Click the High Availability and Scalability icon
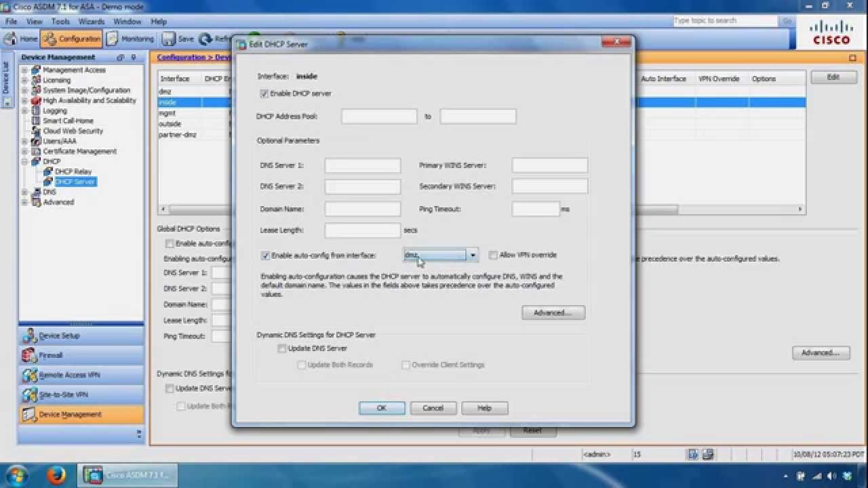The image size is (868, 488). pos(37,100)
